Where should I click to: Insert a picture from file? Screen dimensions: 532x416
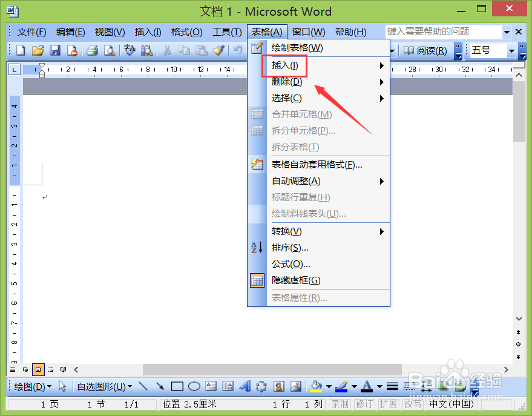[296, 386]
